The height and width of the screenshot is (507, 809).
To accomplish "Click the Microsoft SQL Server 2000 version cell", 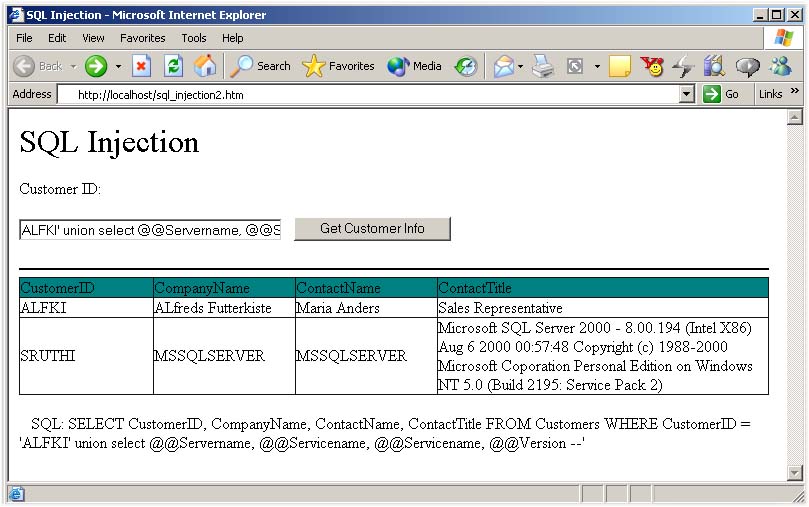I will click(603, 356).
